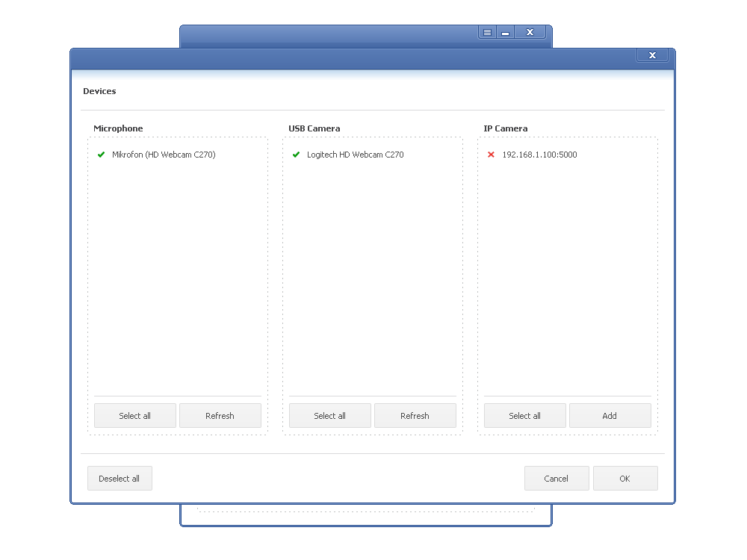
Task: Select the Logitech HD Webcam C270 entry
Action: click(355, 155)
